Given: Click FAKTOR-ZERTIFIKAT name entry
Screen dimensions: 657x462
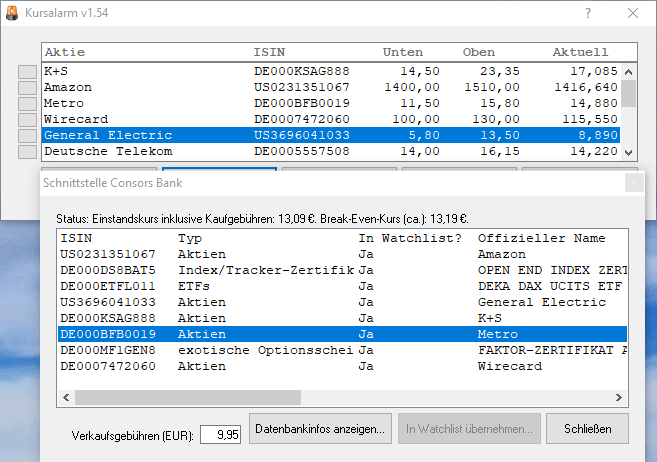Looking at the screenshot, I should coord(553,350).
